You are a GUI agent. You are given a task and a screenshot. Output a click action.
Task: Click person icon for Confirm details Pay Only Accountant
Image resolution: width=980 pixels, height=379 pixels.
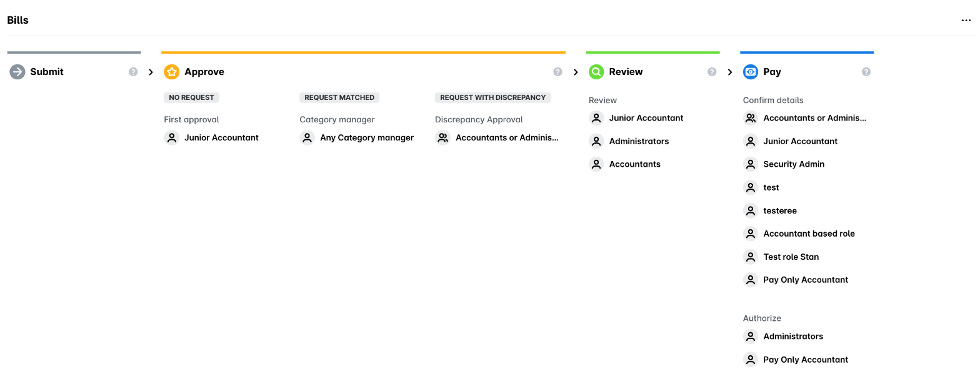(x=751, y=280)
